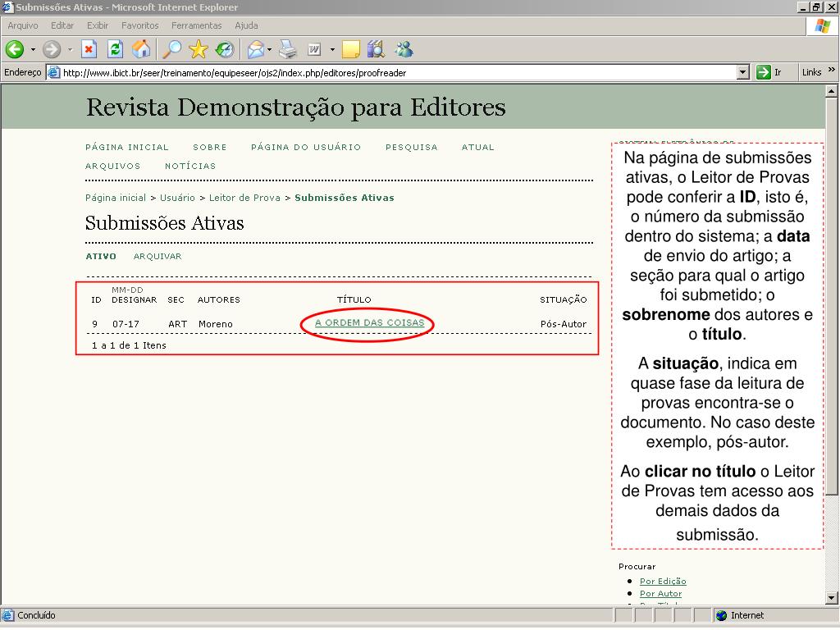Open the Arquivo menu
The height and width of the screenshot is (630, 840).
coord(23,25)
